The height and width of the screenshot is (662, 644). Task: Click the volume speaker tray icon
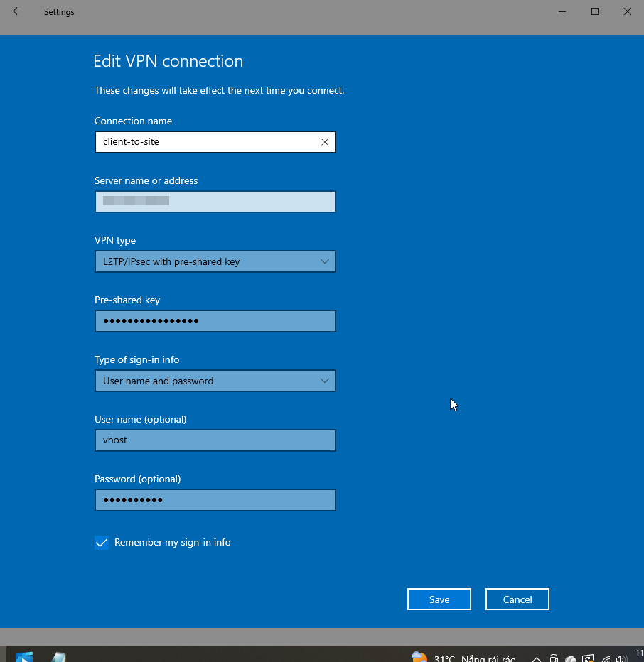623,658
